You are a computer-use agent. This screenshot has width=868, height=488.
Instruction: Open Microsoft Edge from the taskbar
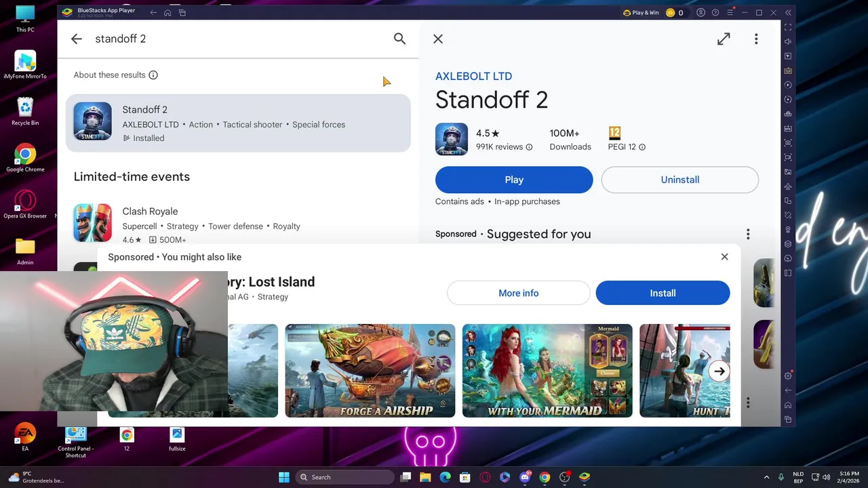tap(446, 477)
